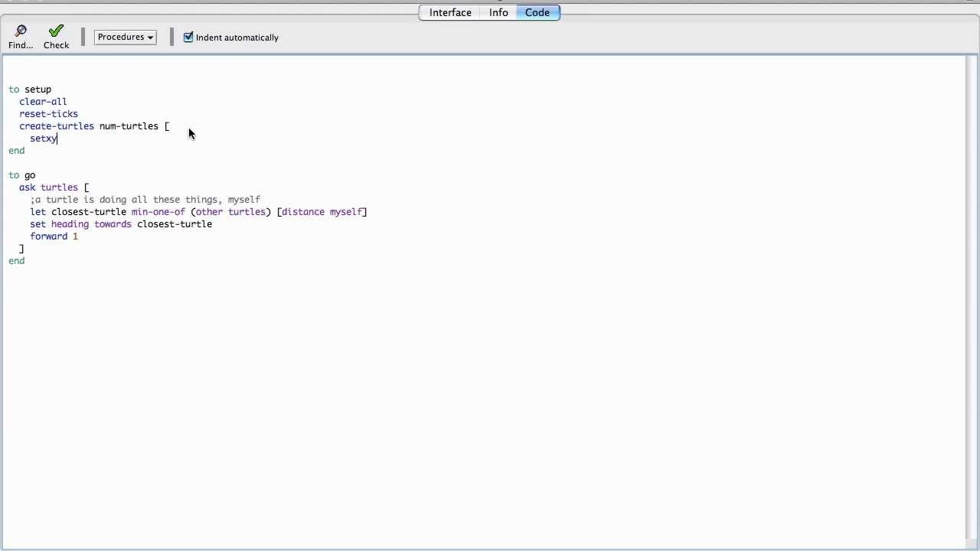Select the Code tab

pyautogui.click(x=537, y=12)
